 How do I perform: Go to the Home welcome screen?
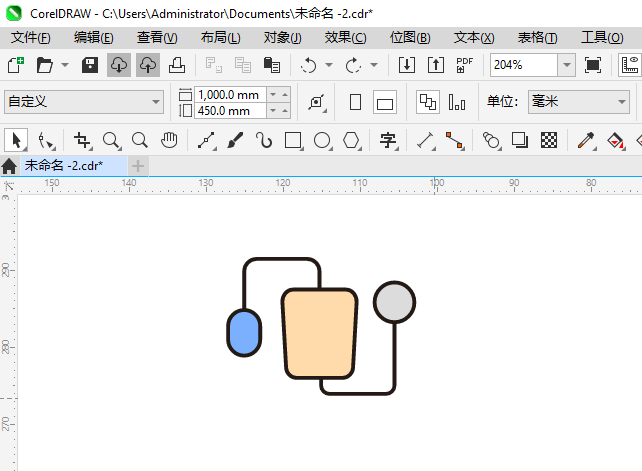click(x=9, y=166)
